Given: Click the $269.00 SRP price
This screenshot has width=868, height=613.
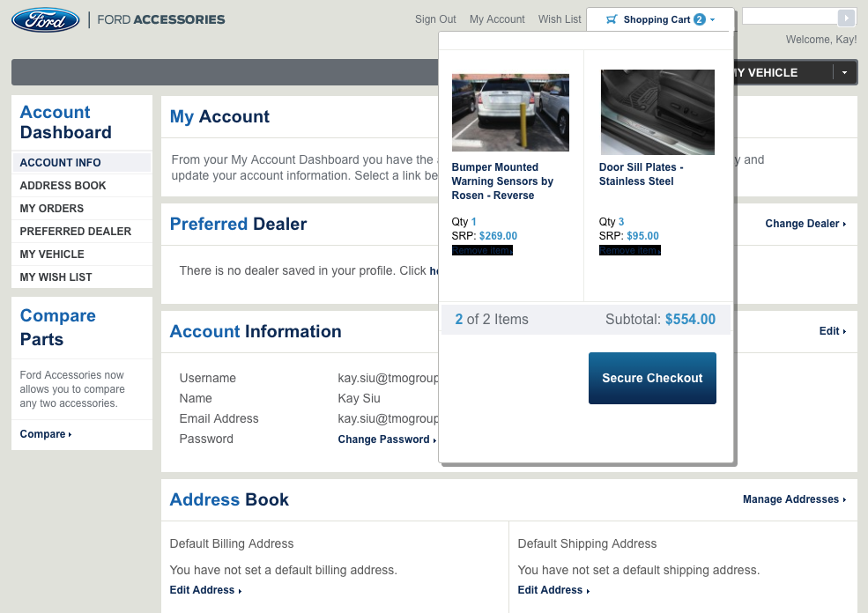Looking at the screenshot, I should tap(498, 236).
